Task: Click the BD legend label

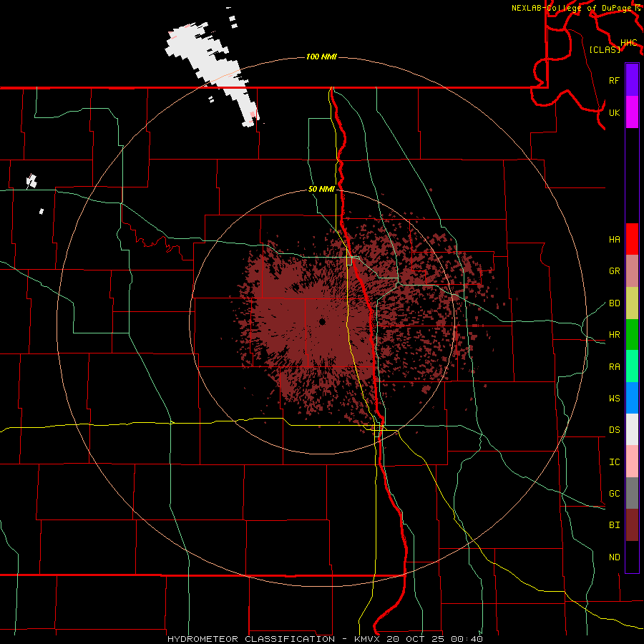Action: tap(614, 303)
